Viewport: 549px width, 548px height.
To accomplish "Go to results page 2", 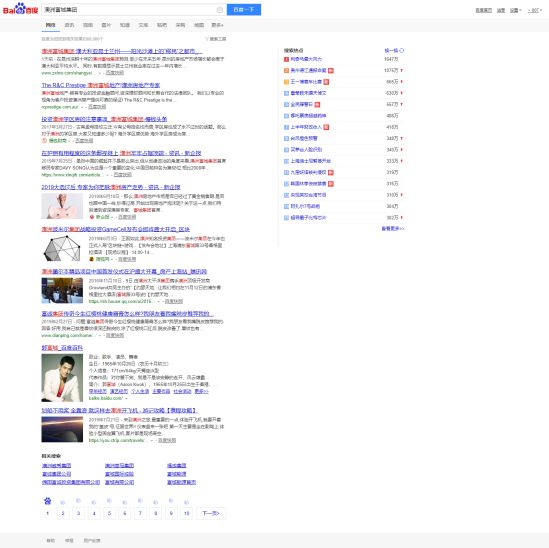I will point(63,513).
